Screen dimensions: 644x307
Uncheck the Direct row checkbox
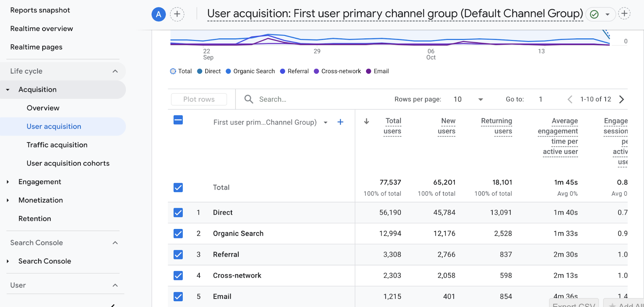tap(178, 213)
